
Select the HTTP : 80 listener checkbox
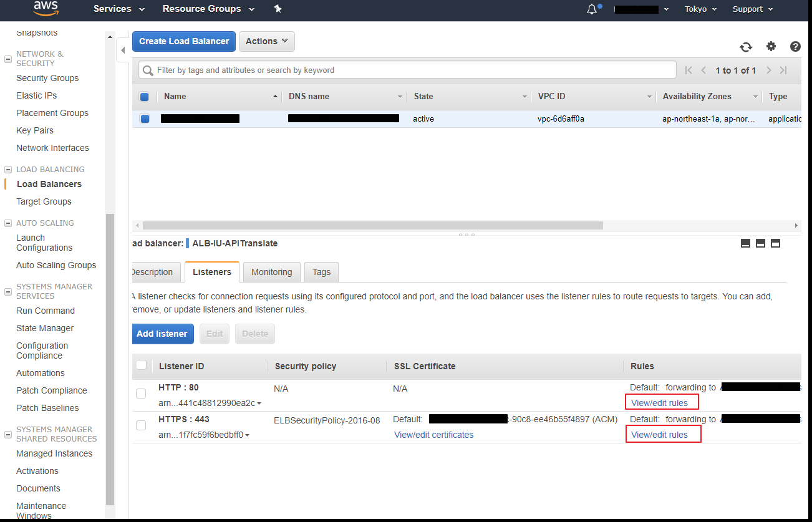[x=141, y=394]
